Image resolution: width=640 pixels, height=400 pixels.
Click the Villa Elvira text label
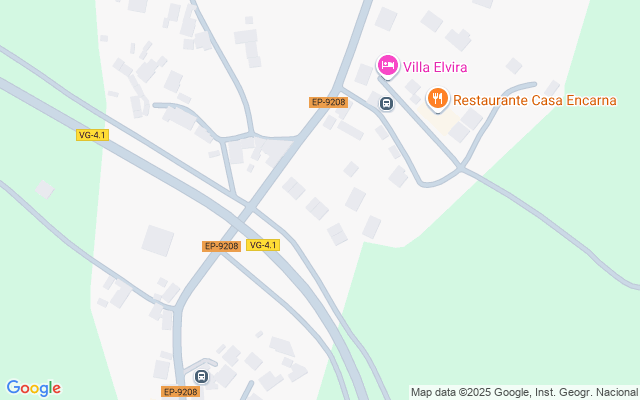pos(435,67)
